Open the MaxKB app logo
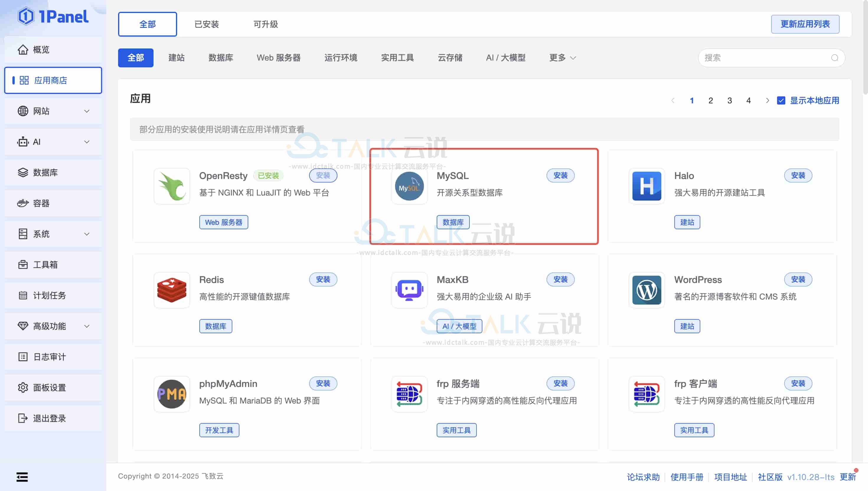This screenshot has height=491, width=868. [x=409, y=290]
